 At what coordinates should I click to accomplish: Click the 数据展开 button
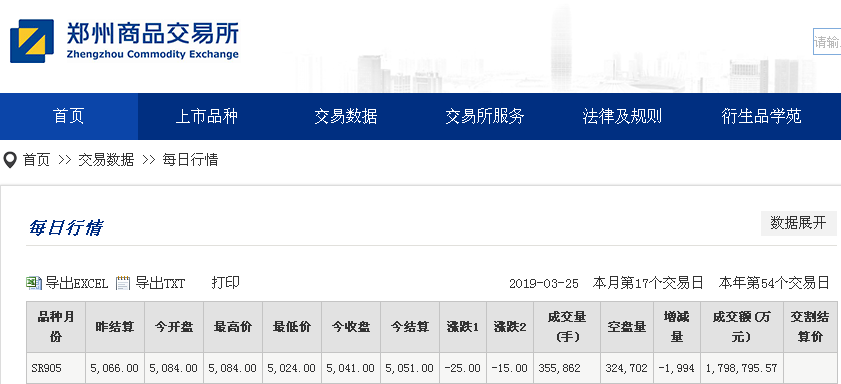click(799, 223)
